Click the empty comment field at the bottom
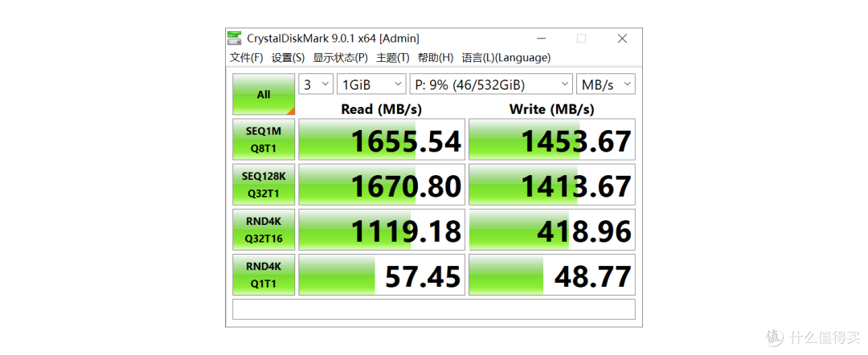Screen dimensions: 868x355 434,309
